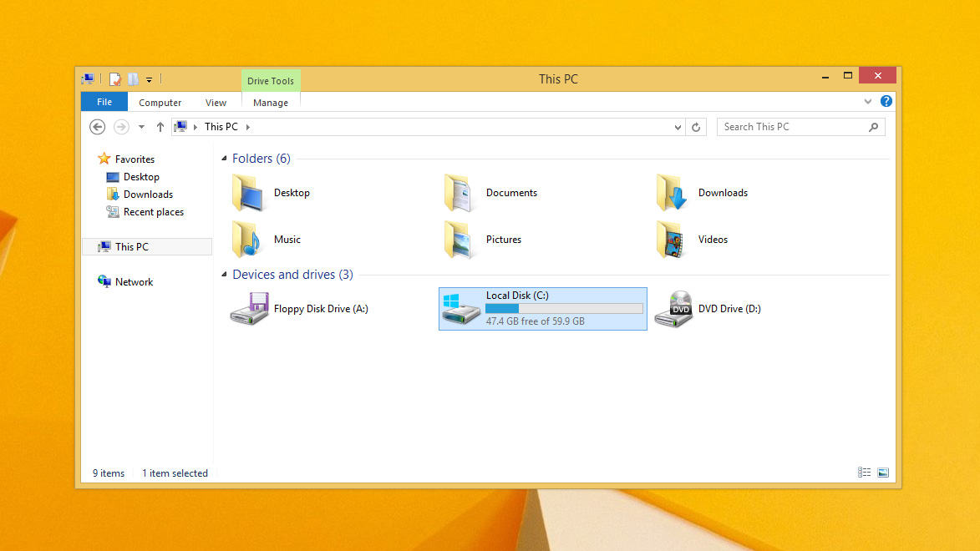
Task: Collapse the Devices and drives section
Action: pyautogui.click(x=223, y=274)
